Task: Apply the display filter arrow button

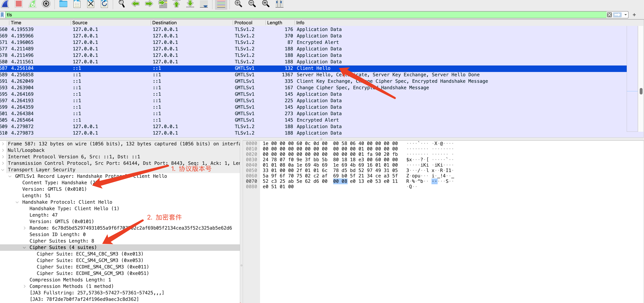Action: pyautogui.click(x=617, y=15)
